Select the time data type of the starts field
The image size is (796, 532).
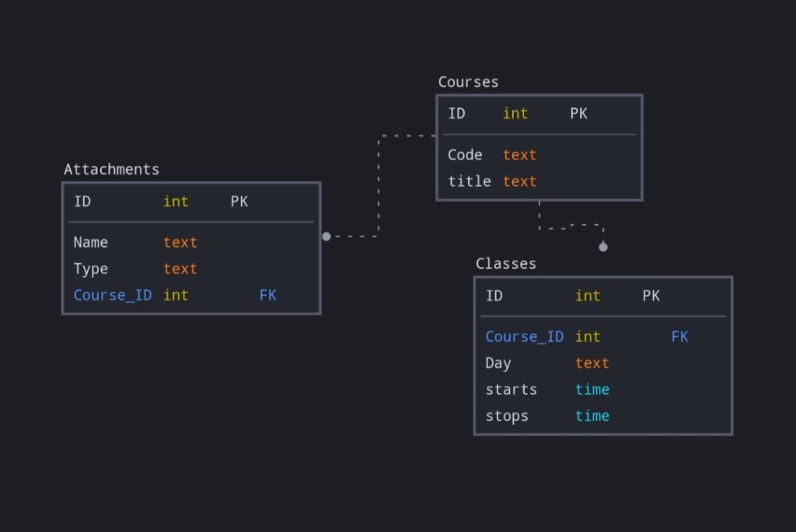coord(592,389)
